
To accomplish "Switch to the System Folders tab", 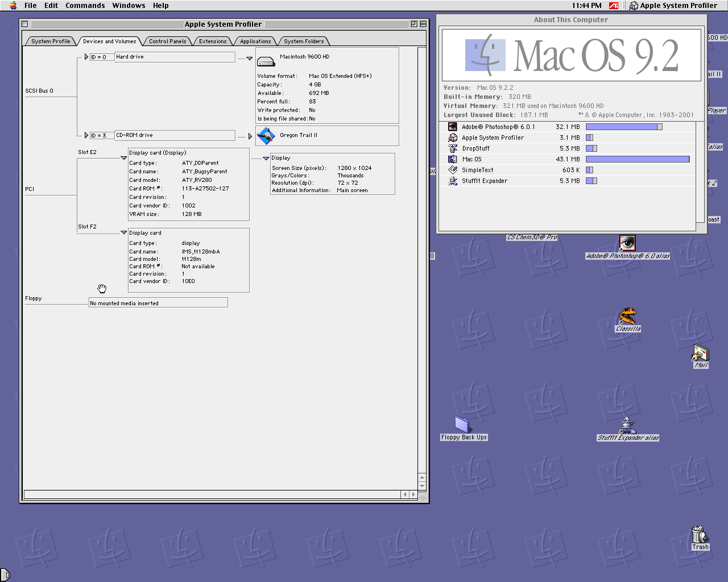I will pyautogui.click(x=304, y=41).
